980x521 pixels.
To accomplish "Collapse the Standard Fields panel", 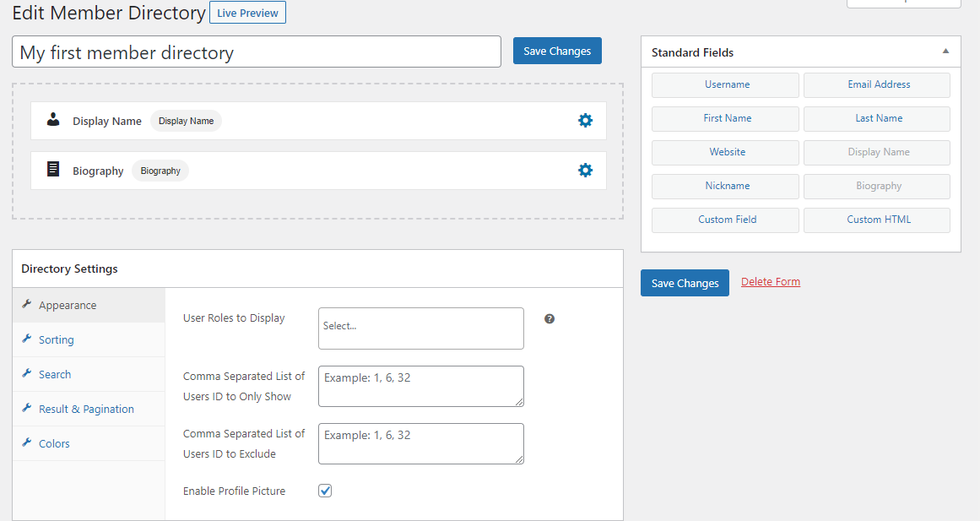I will click(x=945, y=52).
